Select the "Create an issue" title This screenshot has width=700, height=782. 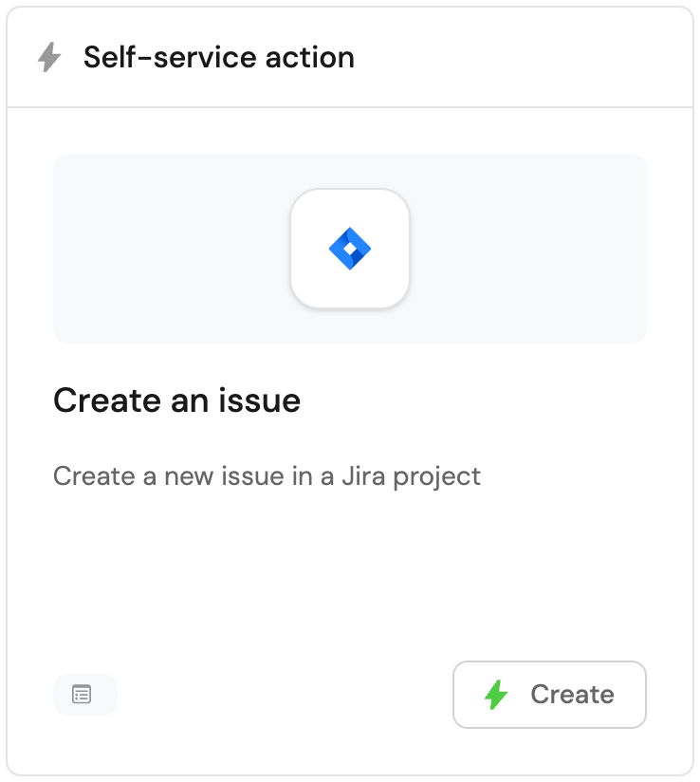click(177, 400)
